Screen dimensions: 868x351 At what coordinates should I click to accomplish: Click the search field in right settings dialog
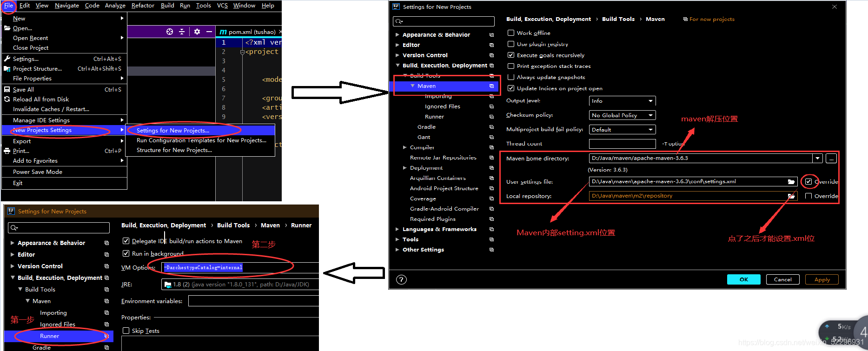(444, 21)
